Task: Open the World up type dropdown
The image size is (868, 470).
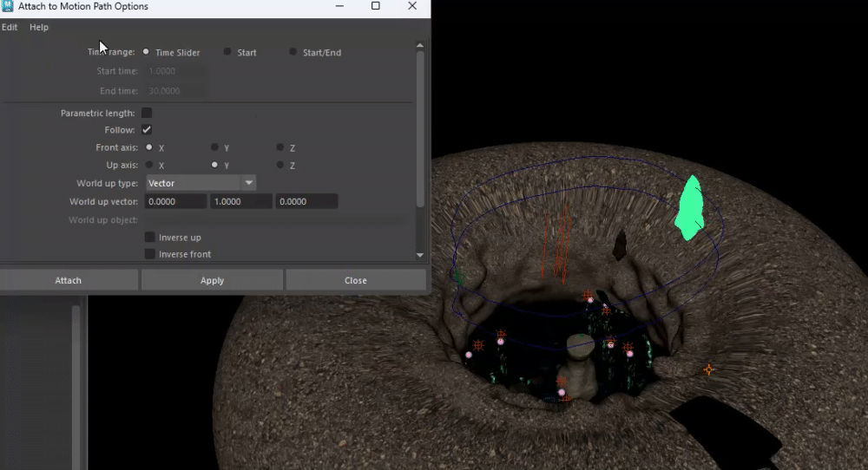Action: tap(201, 183)
